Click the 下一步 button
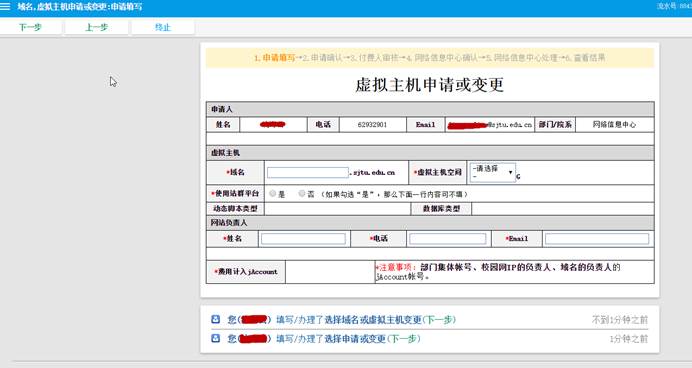The height and width of the screenshot is (368, 692). 30,27
